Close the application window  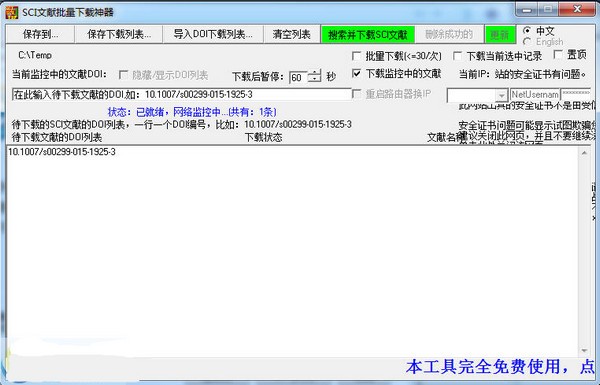point(577,9)
